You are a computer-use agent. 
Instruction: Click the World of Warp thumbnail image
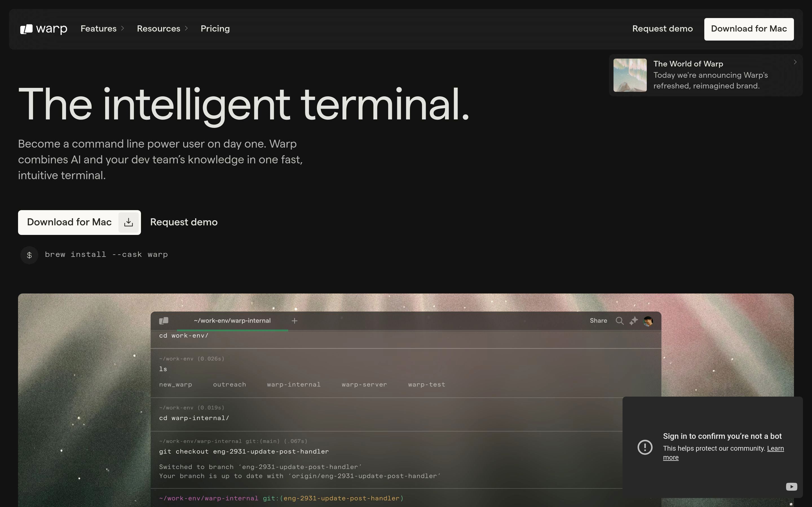click(630, 75)
